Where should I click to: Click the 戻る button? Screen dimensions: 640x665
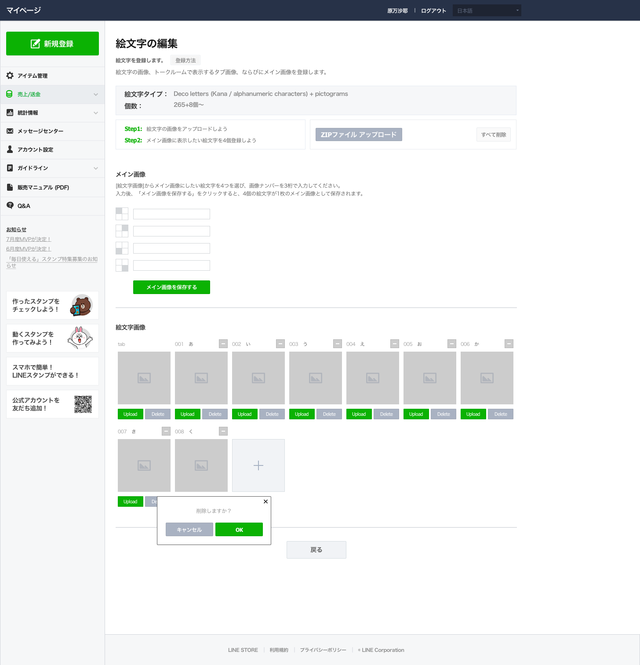click(316, 550)
